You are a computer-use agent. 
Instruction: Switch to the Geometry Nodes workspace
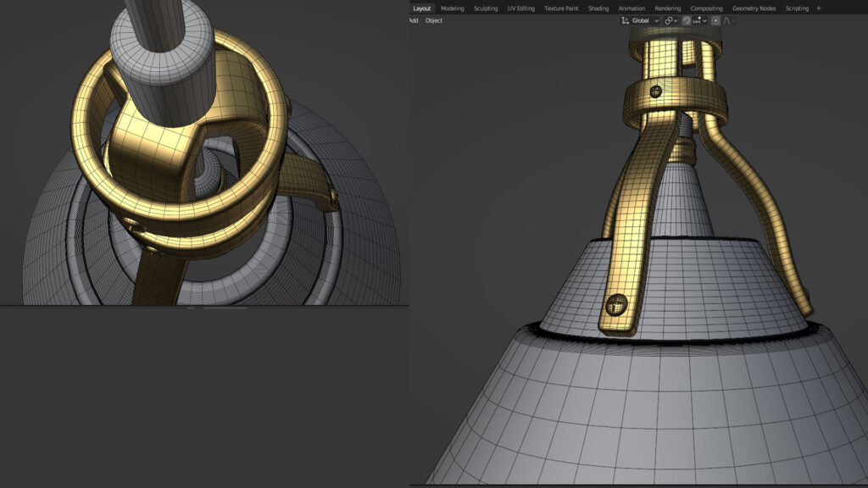click(x=754, y=8)
